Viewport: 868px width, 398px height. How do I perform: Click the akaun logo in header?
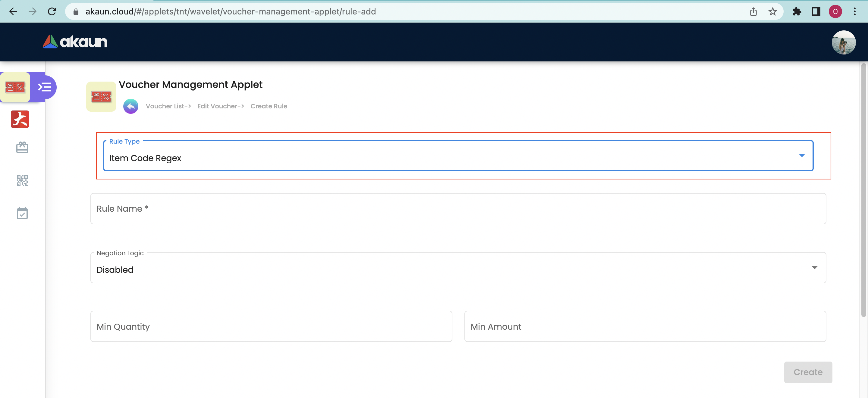pyautogui.click(x=75, y=42)
